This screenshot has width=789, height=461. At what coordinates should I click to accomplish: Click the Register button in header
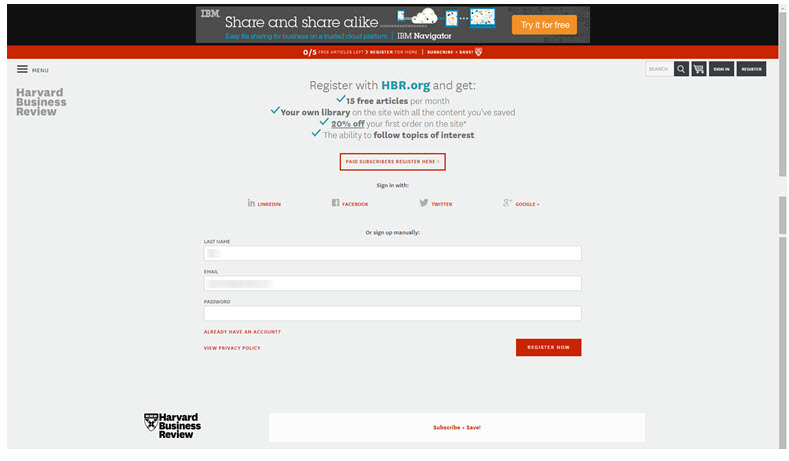coord(751,69)
